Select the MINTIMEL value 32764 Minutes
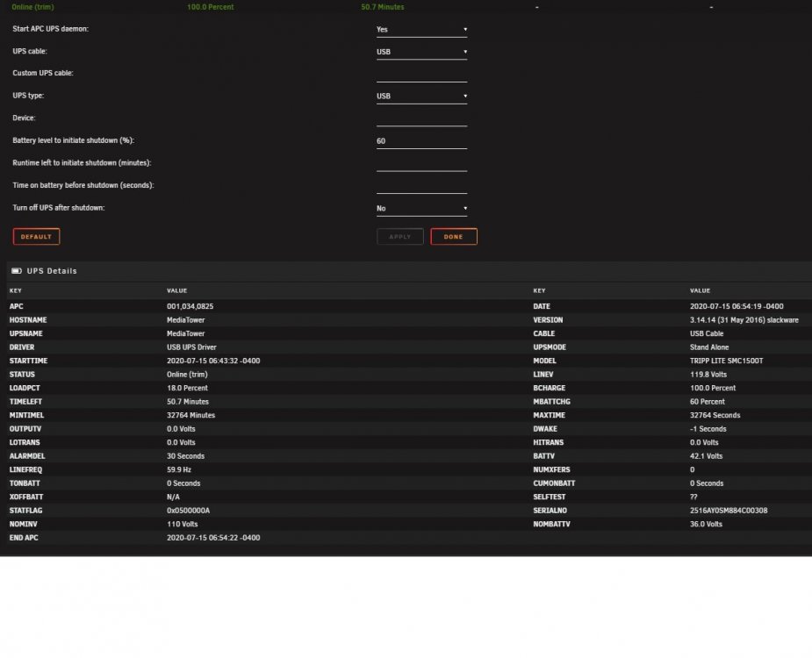 tap(190, 415)
